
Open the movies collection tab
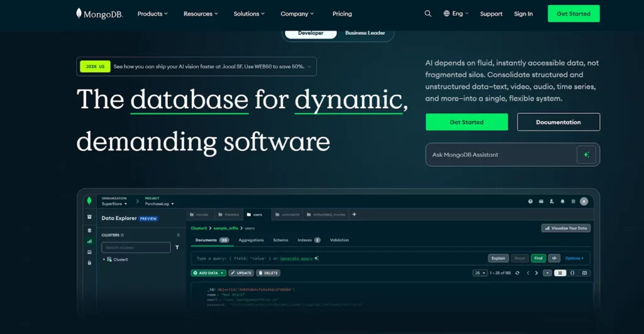pyautogui.click(x=199, y=214)
